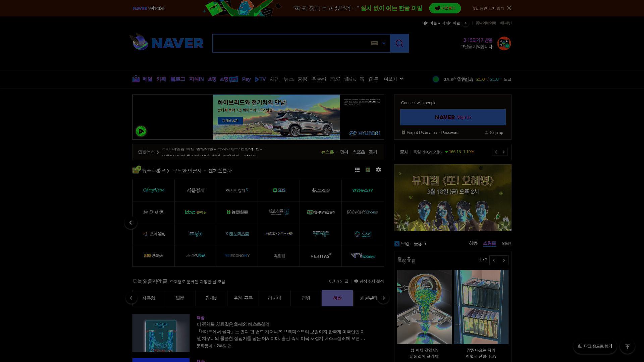The height and width of the screenshot is (362, 644).
Task: Select the 스포츠 news tab
Action: point(359,152)
